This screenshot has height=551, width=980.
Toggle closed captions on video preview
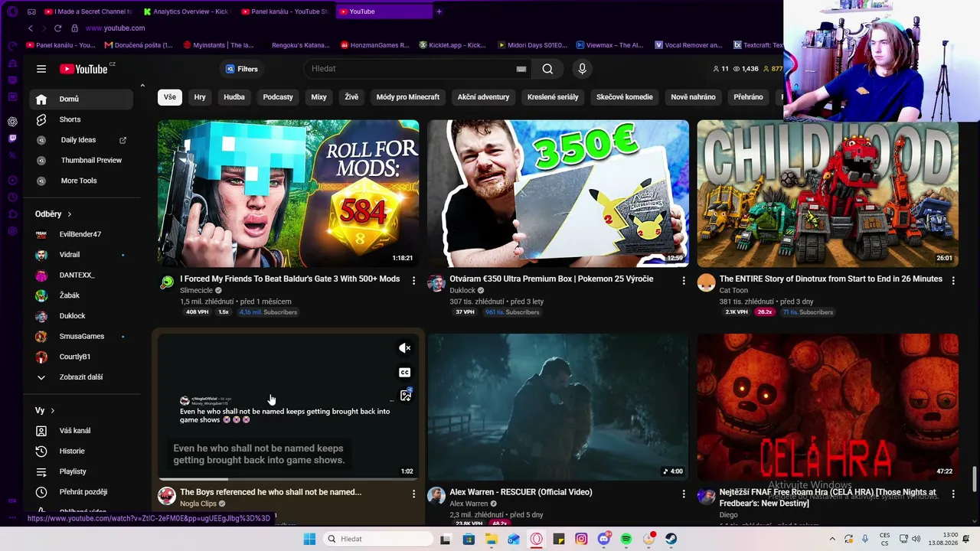click(405, 373)
